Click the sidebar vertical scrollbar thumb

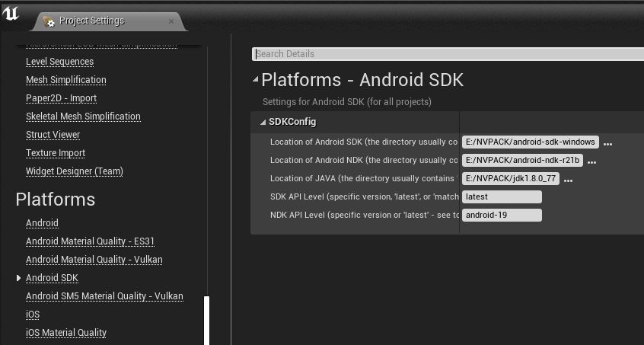point(206,321)
